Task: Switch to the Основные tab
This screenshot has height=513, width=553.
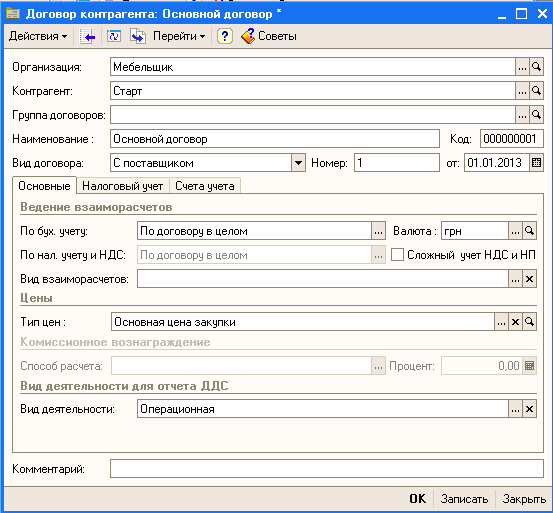Action: (x=44, y=186)
